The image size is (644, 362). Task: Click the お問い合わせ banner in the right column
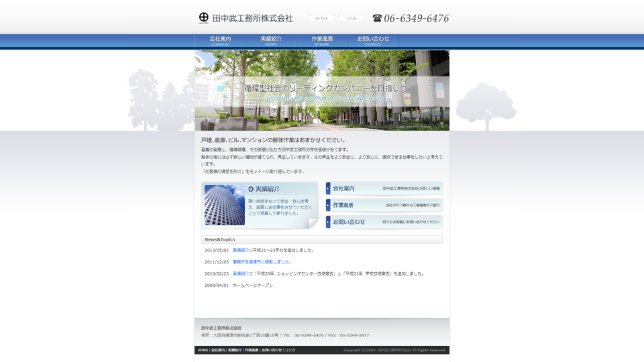click(x=384, y=222)
